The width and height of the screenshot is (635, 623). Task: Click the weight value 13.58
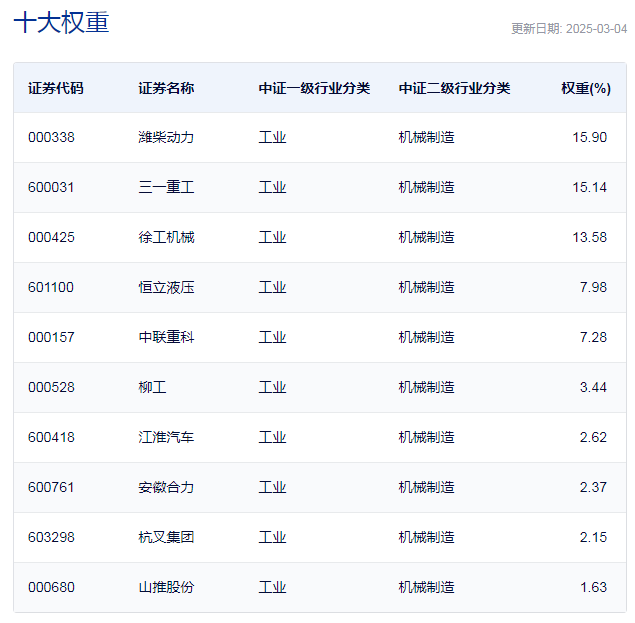pos(590,237)
